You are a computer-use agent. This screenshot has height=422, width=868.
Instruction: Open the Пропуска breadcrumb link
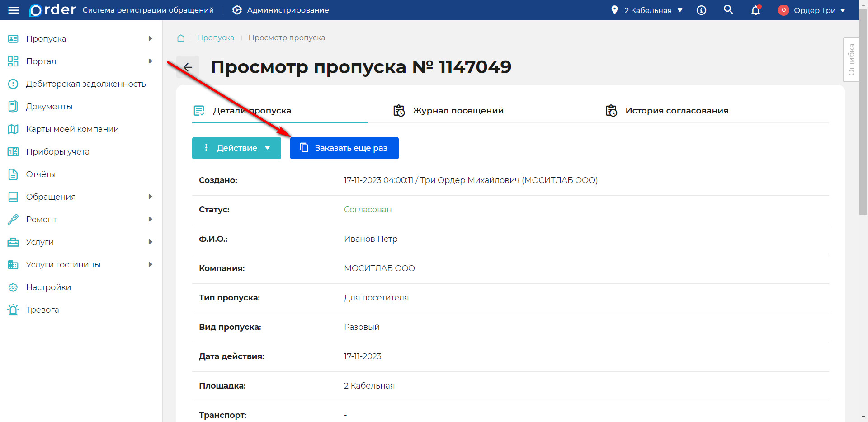tap(216, 38)
